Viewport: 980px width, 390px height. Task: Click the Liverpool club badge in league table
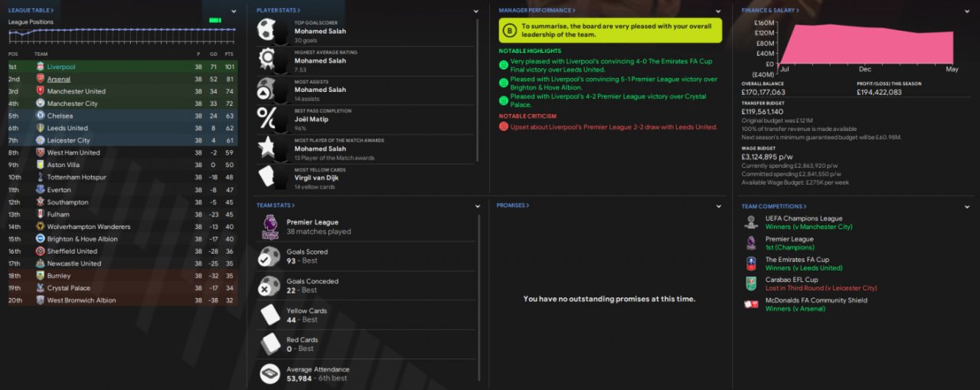40,67
